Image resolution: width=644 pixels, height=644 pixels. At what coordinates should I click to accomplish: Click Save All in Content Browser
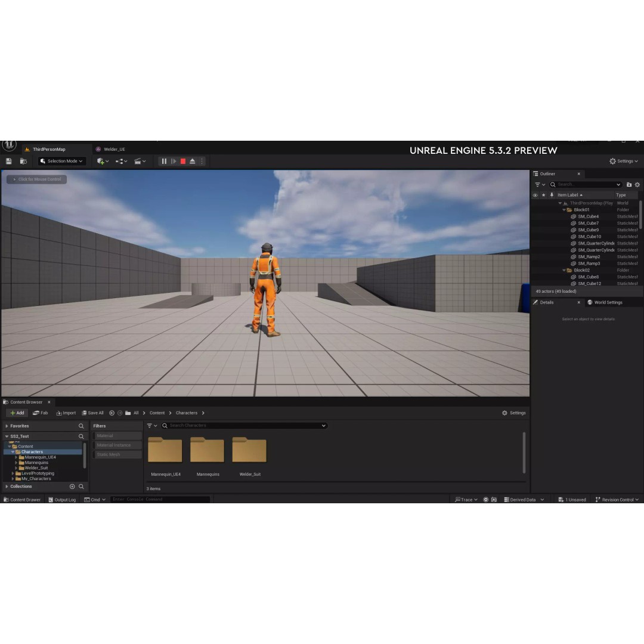pyautogui.click(x=92, y=413)
